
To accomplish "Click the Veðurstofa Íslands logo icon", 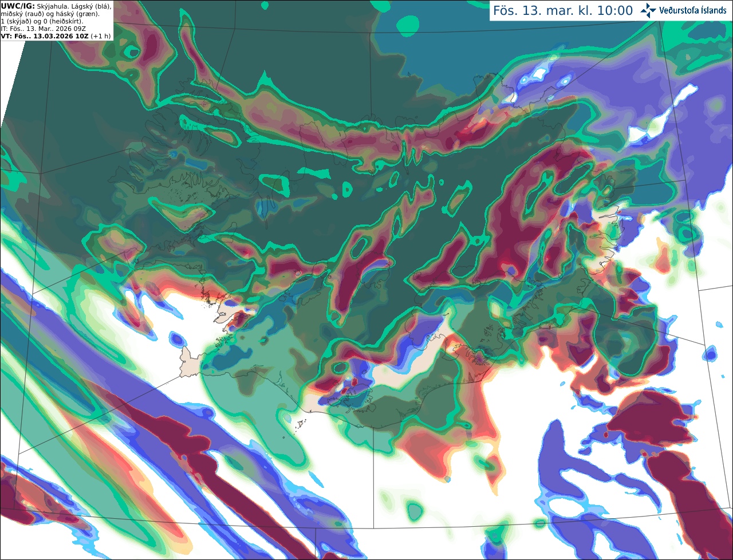I will pos(648,10).
